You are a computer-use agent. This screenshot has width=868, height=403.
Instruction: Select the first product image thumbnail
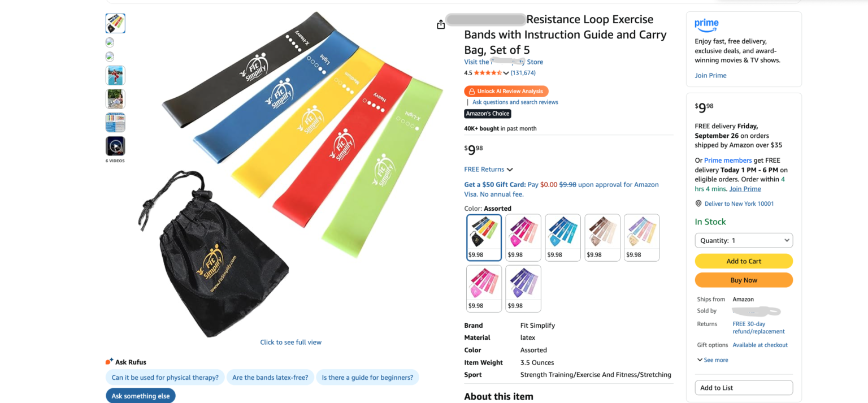click(115, 23)
